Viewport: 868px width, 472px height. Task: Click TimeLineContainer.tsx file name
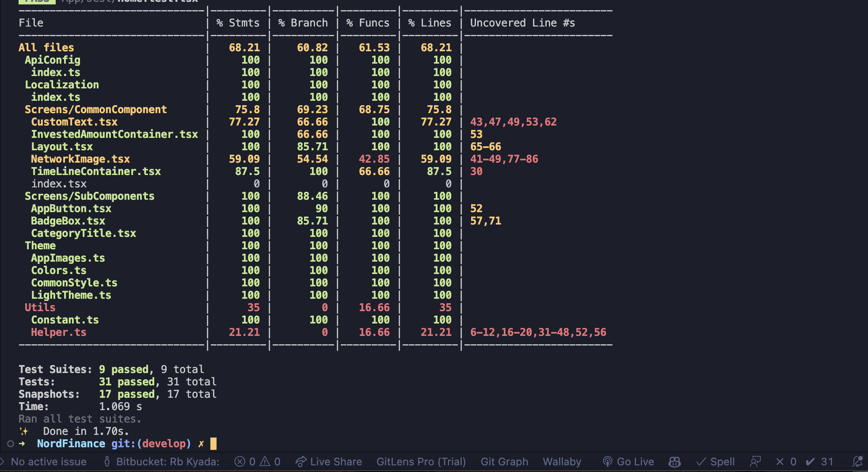[x=96, y=171]
